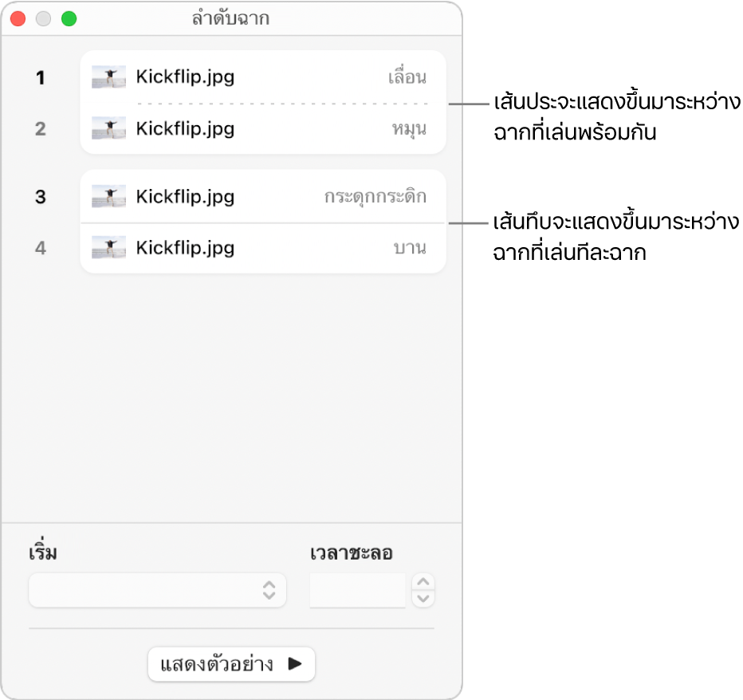Select the build row with effect หมุน
The width and height of the screenshot is (743, 700).
click(x=263, y=128)
